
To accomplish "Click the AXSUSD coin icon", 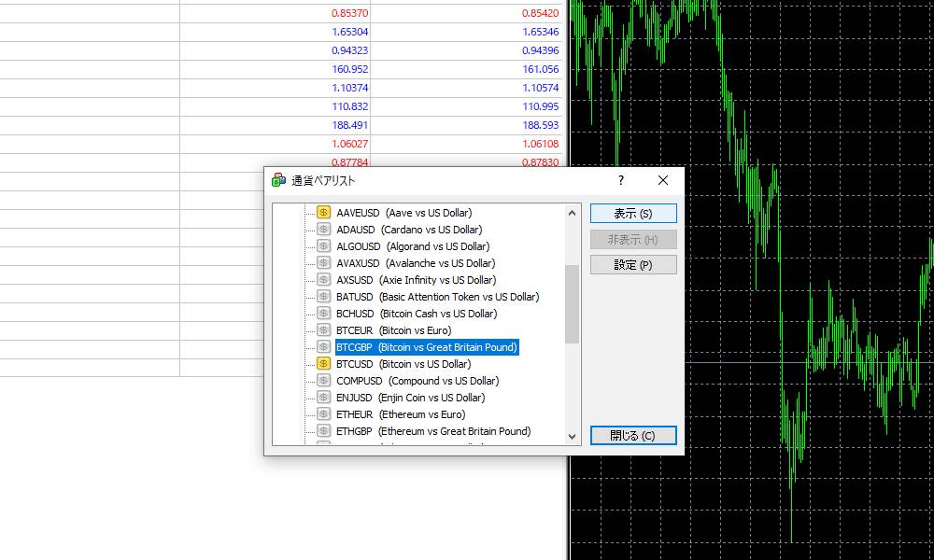I will (x=323, y=279).
